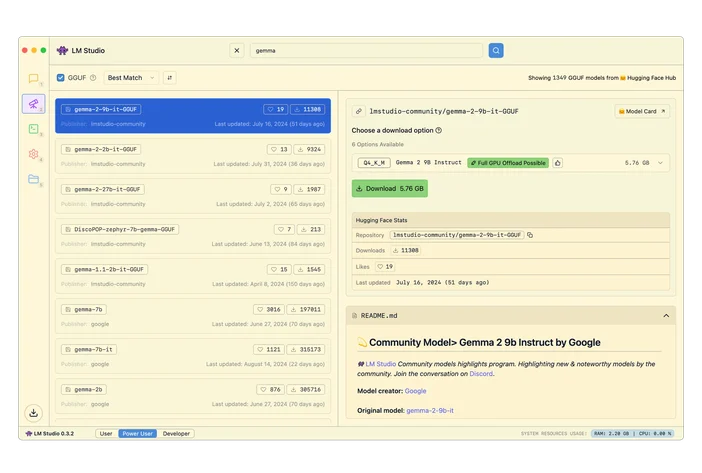Switch to the User mode toggle
Viewport: 702px width, 473px height.
106,434
